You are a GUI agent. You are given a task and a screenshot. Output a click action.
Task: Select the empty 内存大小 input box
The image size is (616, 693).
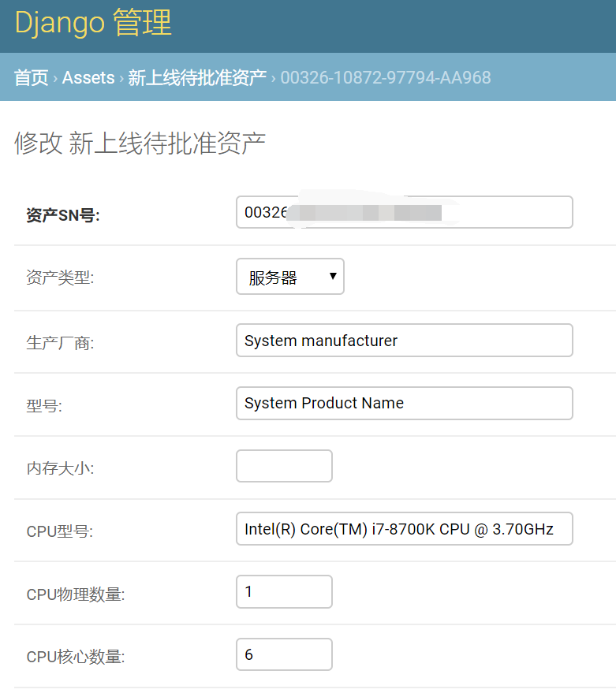[284, 466]
